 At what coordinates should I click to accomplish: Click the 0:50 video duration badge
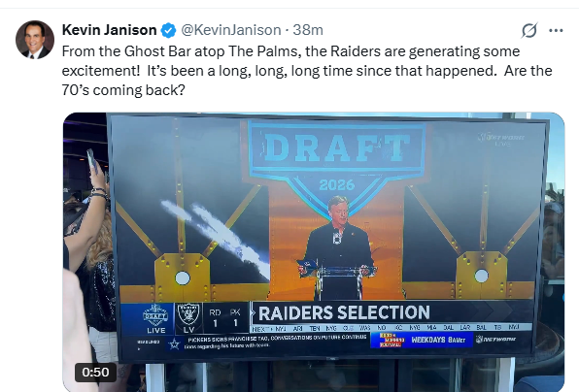coord(95,372)
